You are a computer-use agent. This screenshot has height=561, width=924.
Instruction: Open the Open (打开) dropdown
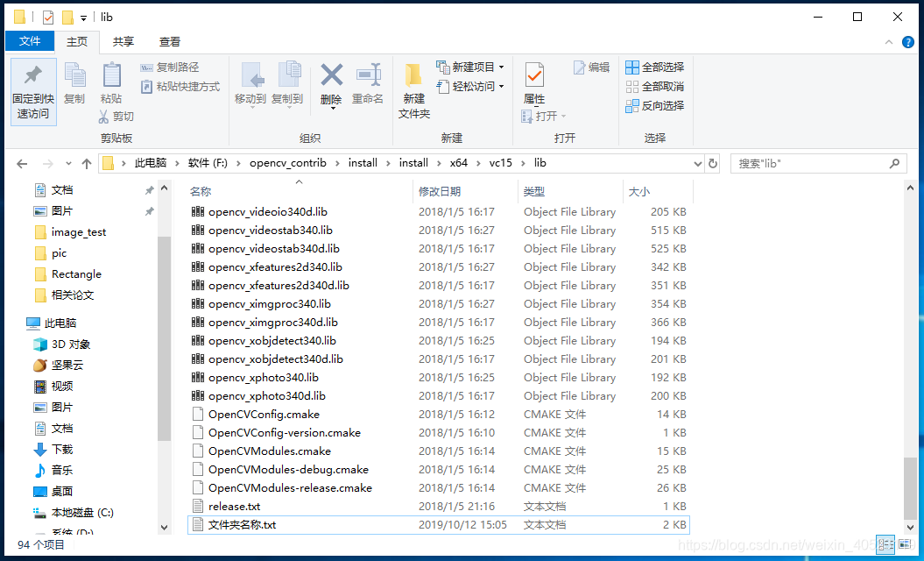pyautogui.click(x=544, y=117)
